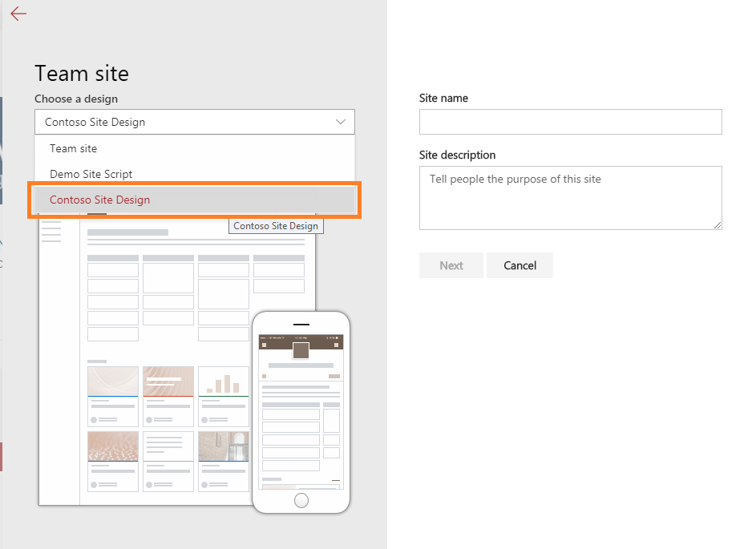Click the Next button
756x549 pixels.
pyautogui.click(x=451, y=265)
